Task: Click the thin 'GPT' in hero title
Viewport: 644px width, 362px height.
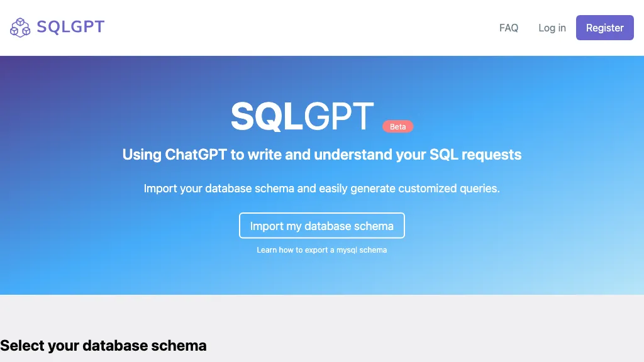Action: 339,117
